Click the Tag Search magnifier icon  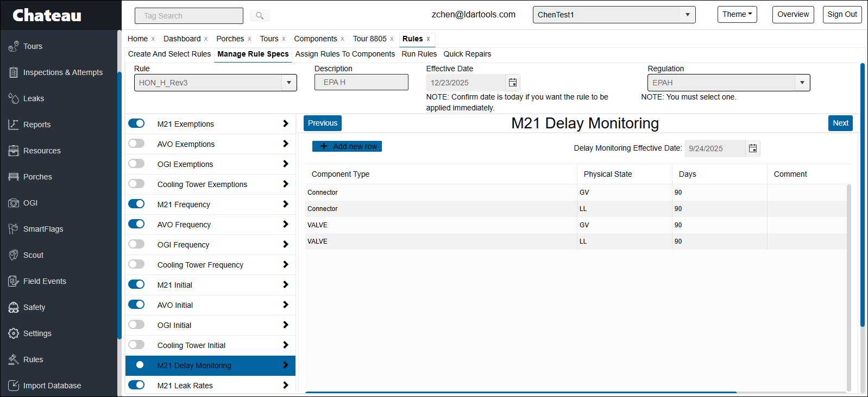point(260,16)
